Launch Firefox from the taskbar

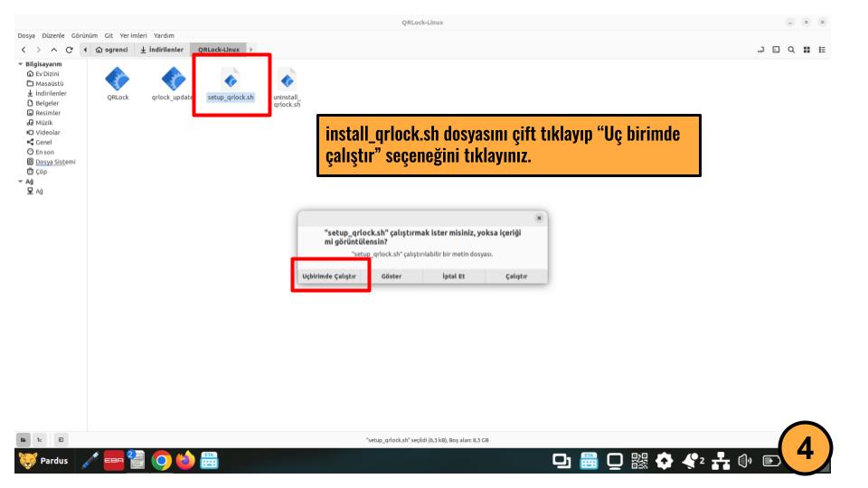[x=186, y=460]
